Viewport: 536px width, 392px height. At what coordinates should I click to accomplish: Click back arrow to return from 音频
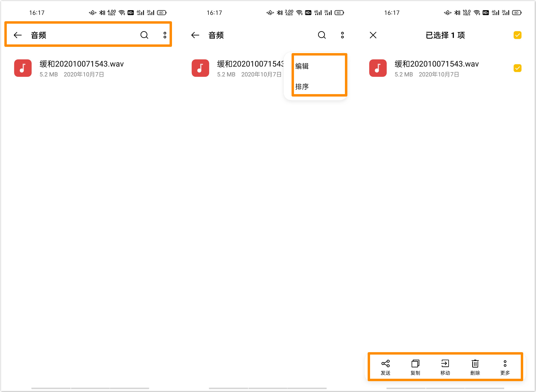[x=17, y=35]
